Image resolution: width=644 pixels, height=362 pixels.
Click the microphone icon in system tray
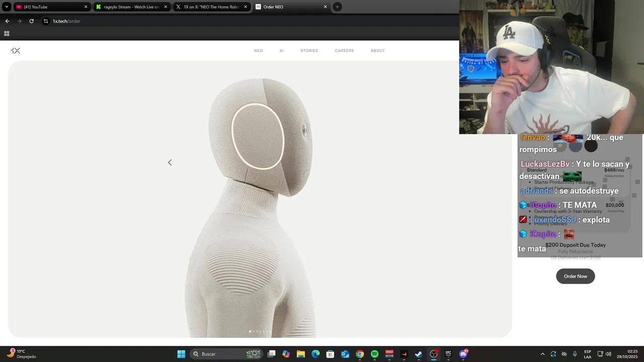tap(575, 354)
